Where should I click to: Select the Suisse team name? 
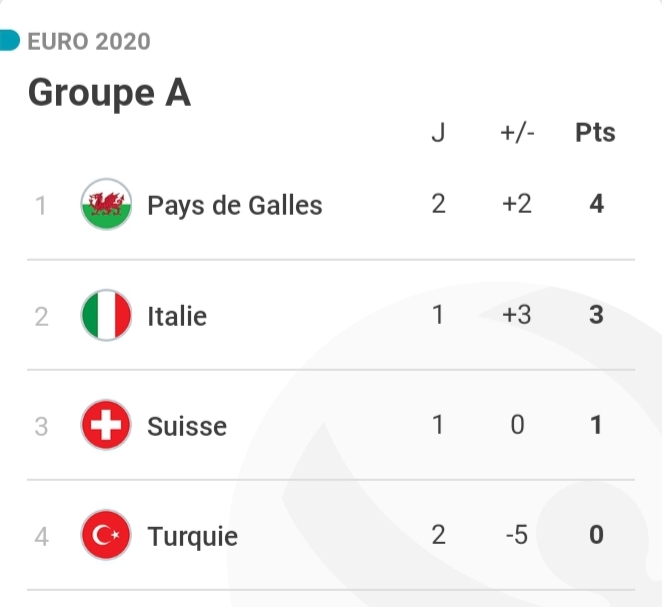click(x=187, y=426)
